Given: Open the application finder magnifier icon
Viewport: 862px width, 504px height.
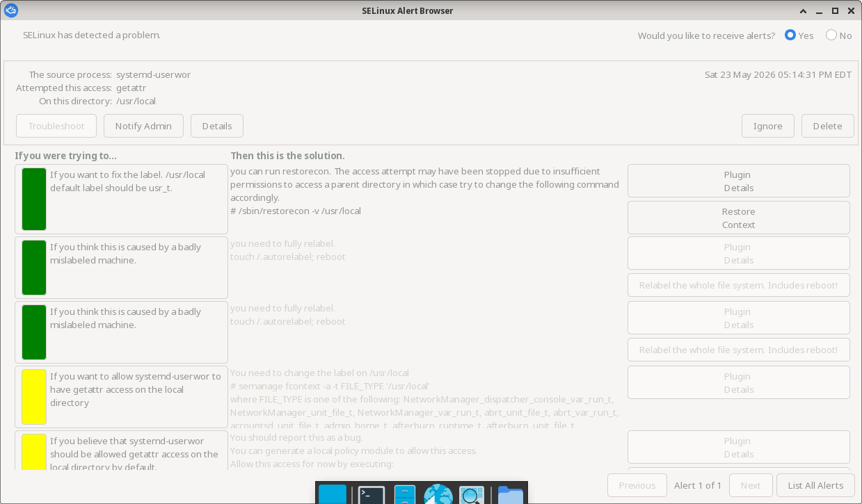Looking at the screenshot, I should [472, 495].
